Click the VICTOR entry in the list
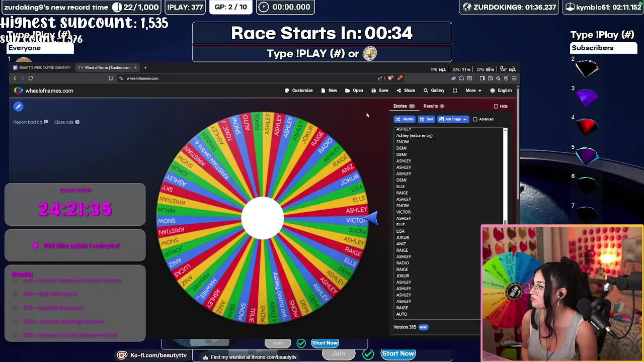 pos(404,212)
